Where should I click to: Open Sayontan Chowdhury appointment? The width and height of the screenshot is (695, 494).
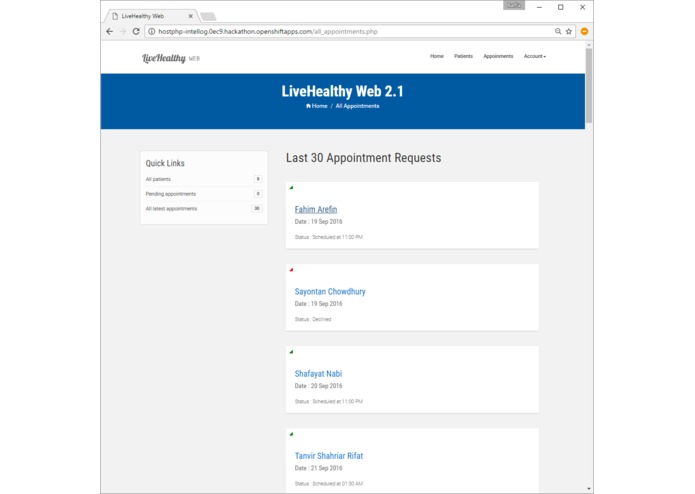330,292
